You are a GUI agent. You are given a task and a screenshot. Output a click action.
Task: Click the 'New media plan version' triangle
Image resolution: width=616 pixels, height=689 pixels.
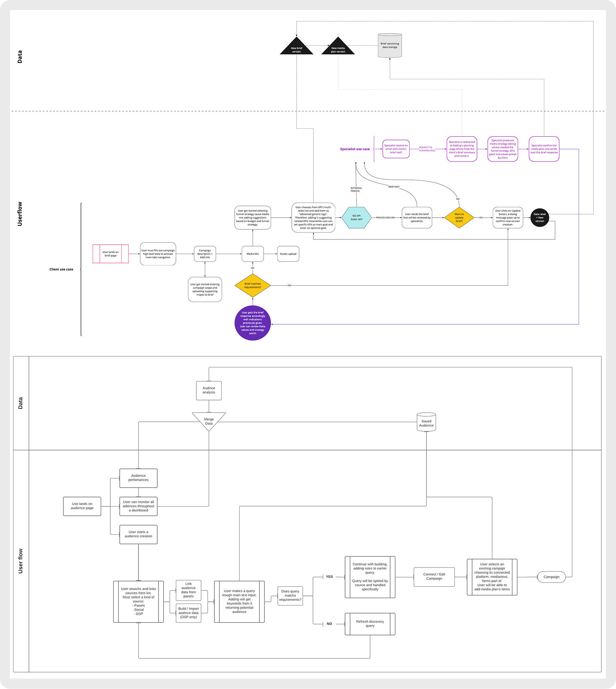(x=338, y=47)
